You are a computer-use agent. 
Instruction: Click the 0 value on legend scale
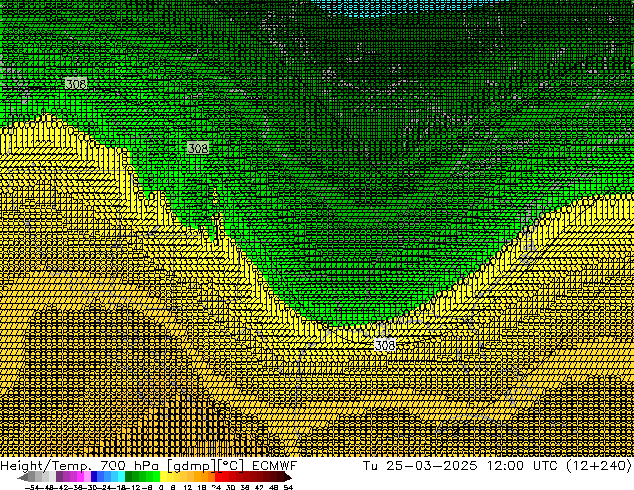(x=162, y=487)
